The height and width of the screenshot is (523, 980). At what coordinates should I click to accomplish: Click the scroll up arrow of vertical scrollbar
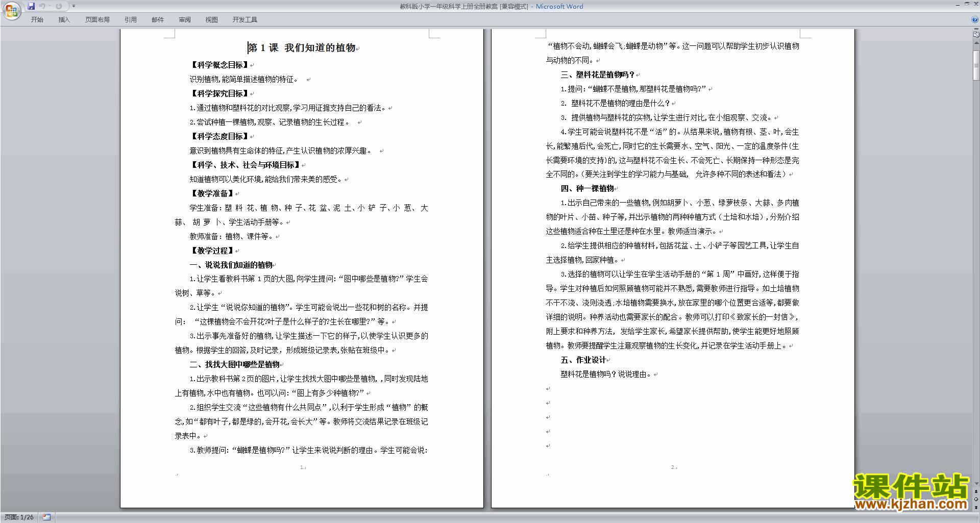[976, 43]
